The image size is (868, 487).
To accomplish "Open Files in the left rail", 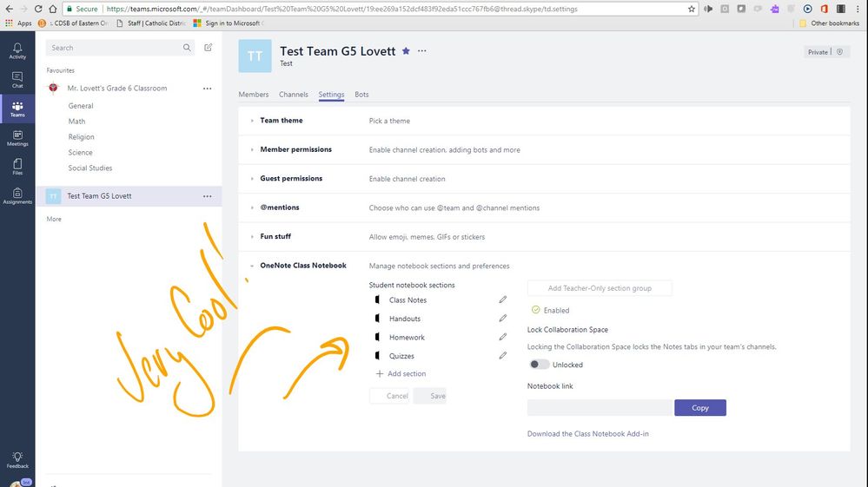I will 17,167.
